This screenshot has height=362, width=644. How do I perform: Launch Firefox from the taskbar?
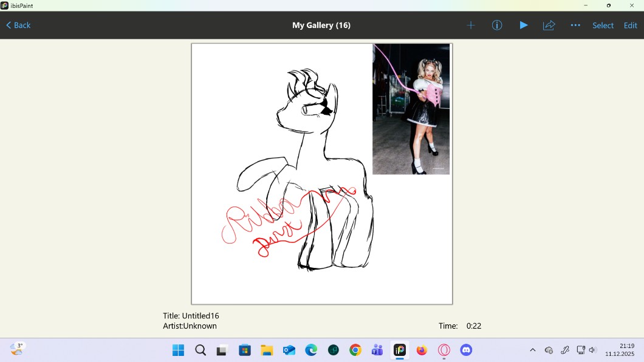pos(422,350)
